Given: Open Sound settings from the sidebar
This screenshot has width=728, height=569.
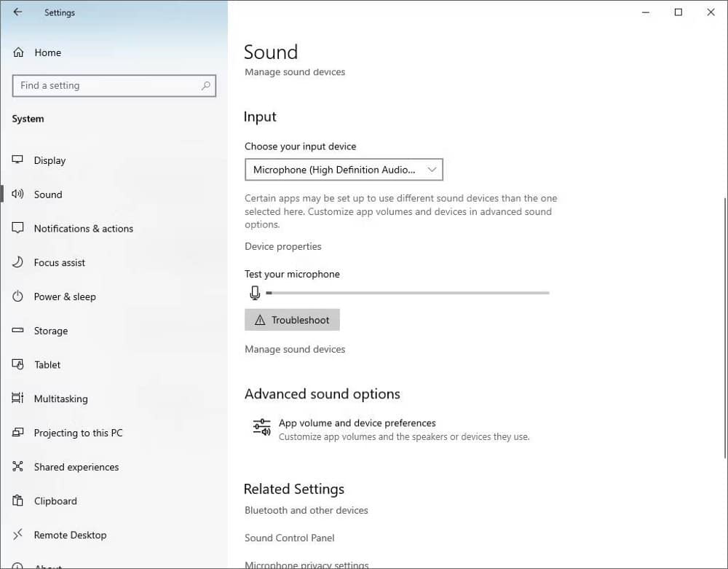Looking at the screenshot, I should [x=47, y=195].
